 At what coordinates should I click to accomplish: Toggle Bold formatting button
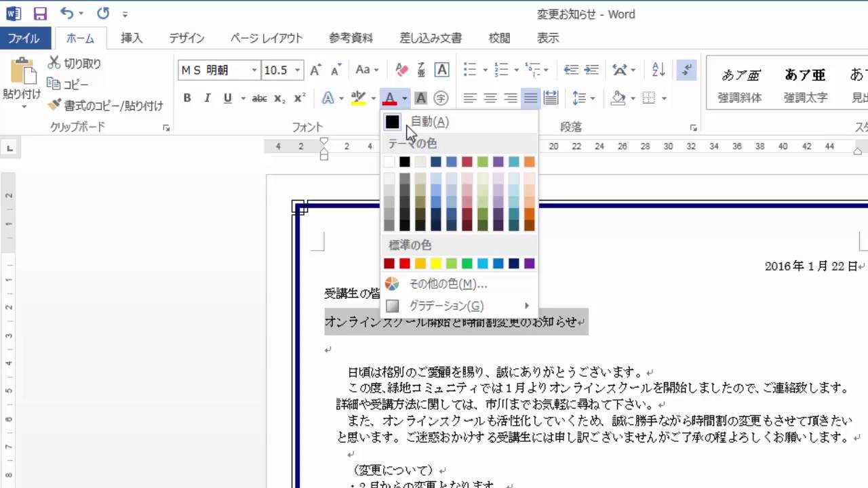187,98
